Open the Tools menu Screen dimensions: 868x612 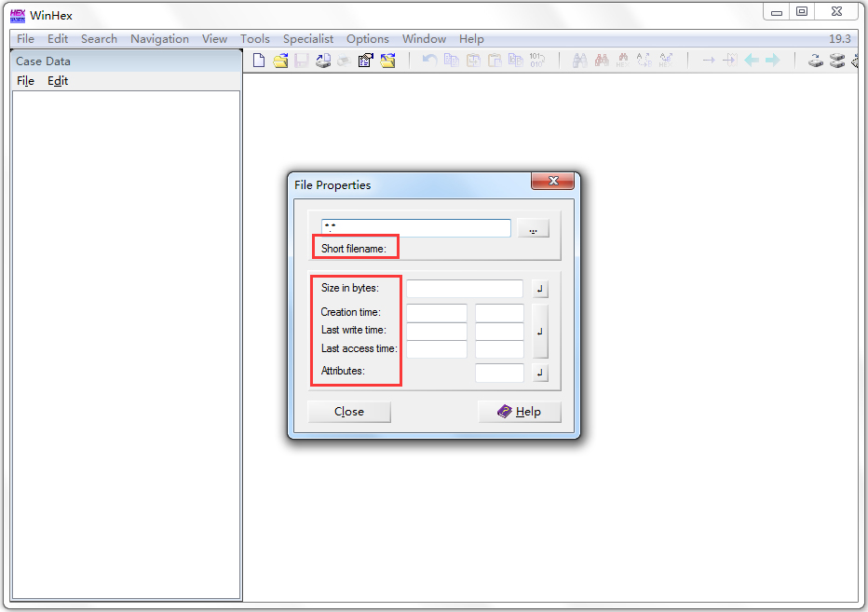(x=254, y=39)
